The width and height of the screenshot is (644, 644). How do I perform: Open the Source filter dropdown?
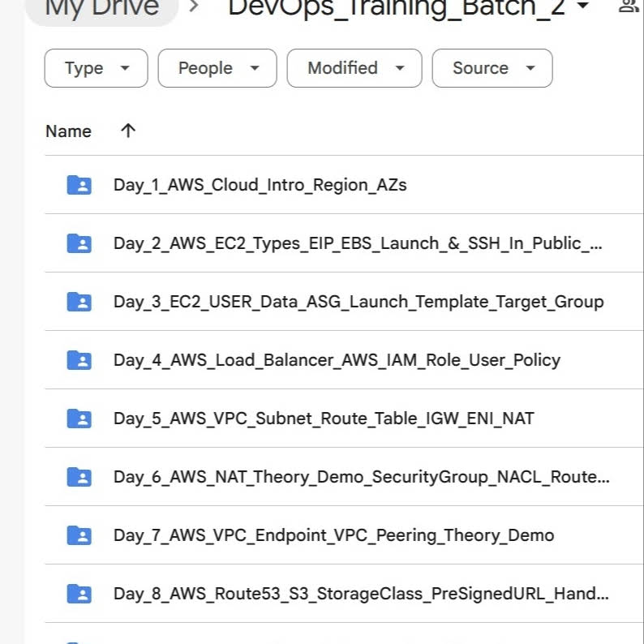tap(492, 68)
